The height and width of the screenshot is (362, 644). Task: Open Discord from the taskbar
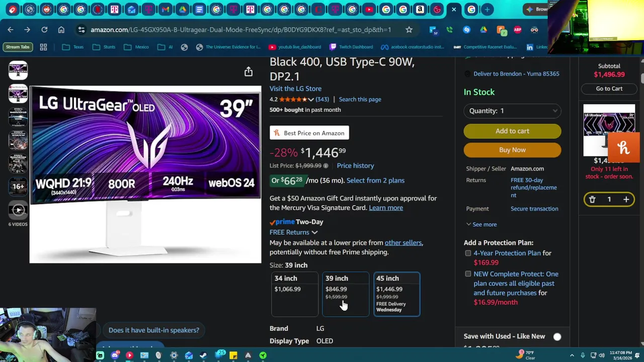tap(115, 355)
